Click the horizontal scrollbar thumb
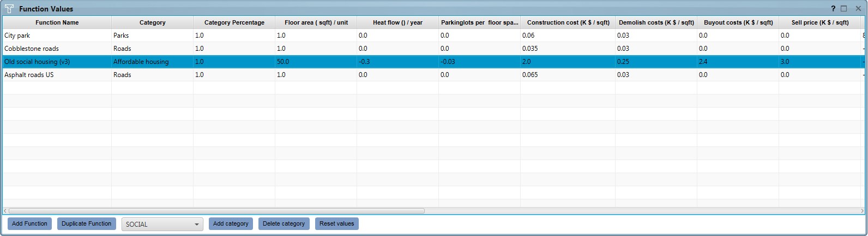The image size is (868, 236). pyautogui.click(x=216, y=211)
